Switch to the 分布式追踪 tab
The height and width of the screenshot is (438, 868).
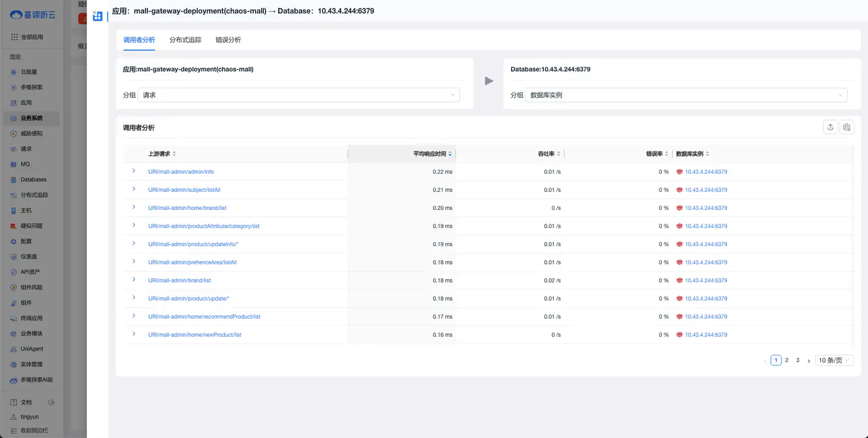(186, 40)
